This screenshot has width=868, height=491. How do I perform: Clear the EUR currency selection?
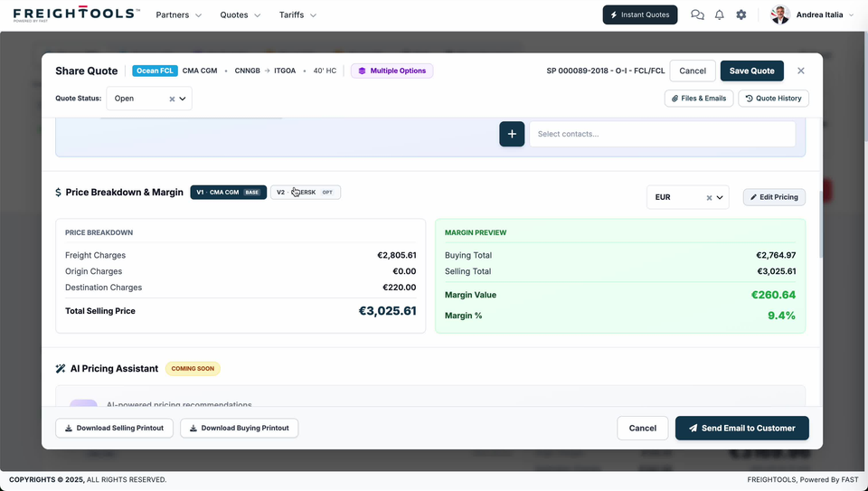709,198
